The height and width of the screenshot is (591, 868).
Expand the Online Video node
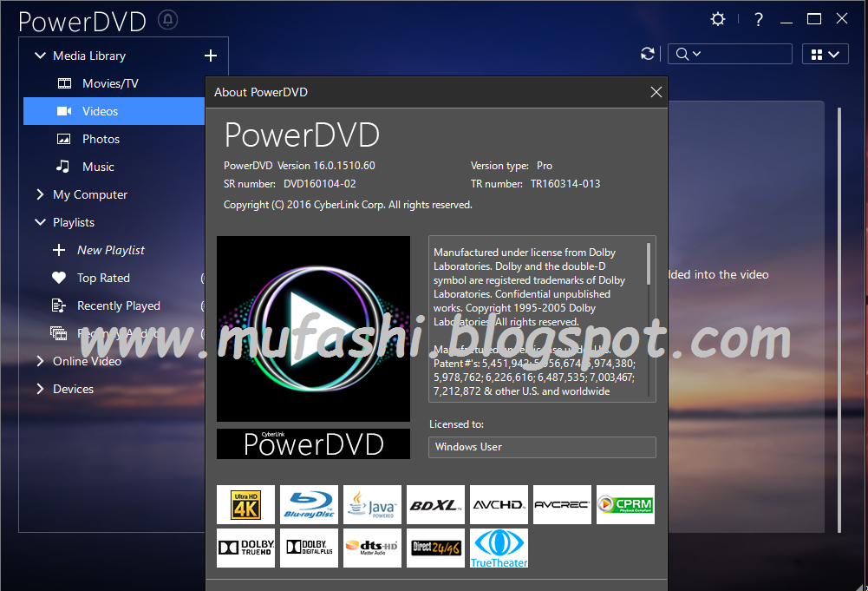tap(40, 361)
